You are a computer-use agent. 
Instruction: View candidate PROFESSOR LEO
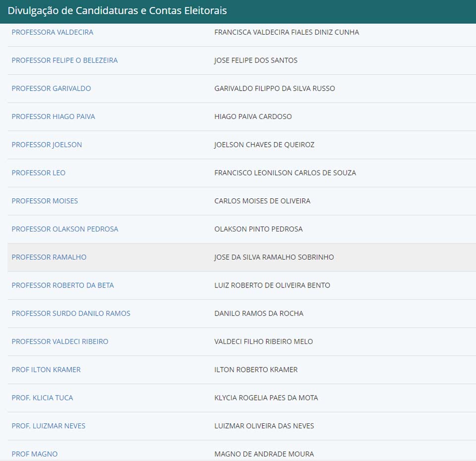(38, 173)
